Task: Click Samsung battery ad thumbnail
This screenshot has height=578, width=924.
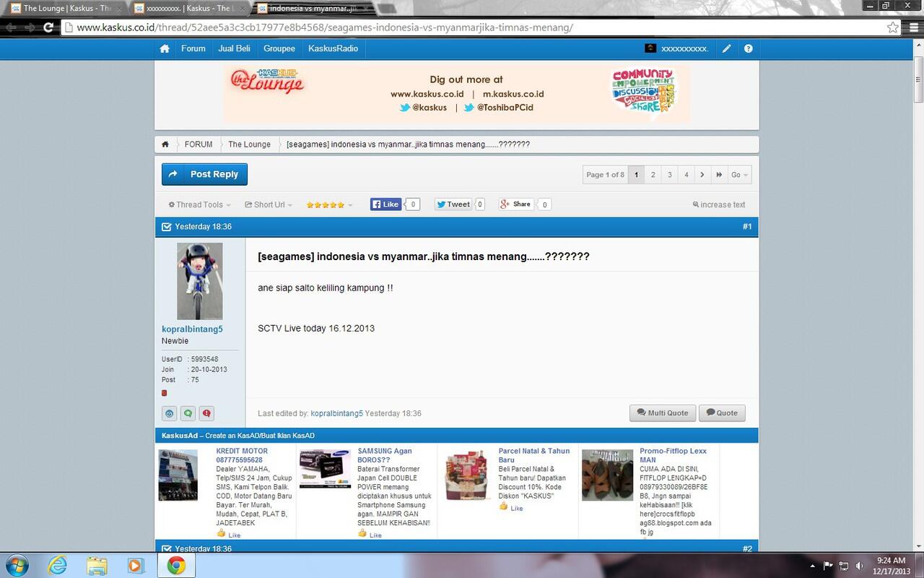Action: pyautogui.click(x=325, y=470)
